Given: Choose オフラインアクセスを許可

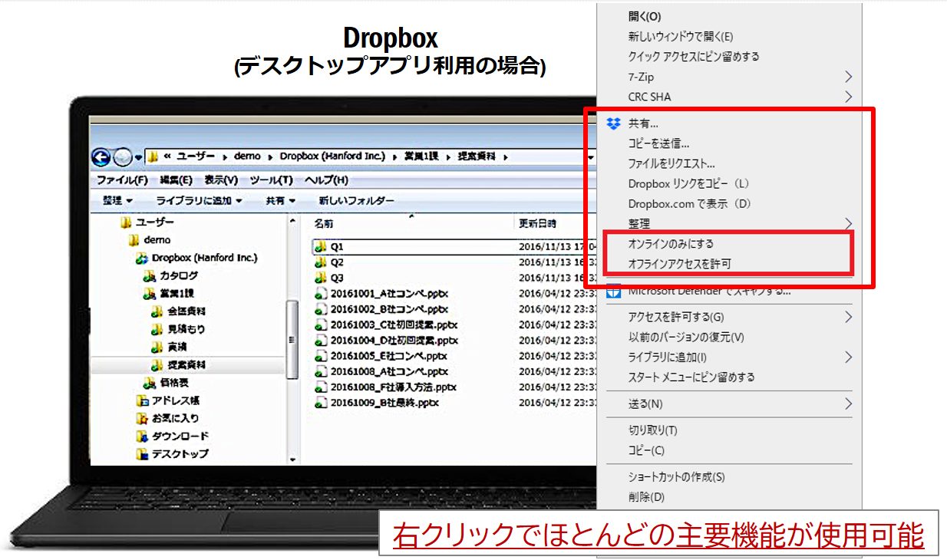Looking at the screenshot, I should pyautogui.click(x=680, y=264).
